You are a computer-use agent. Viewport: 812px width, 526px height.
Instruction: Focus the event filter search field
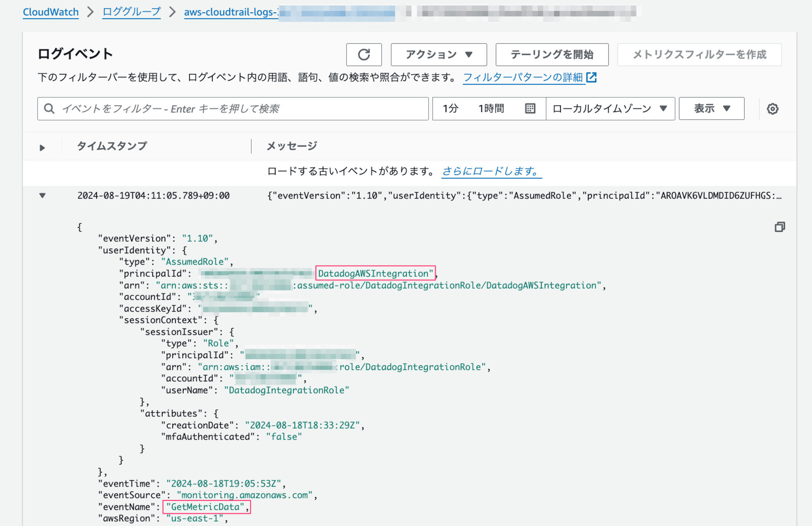pyautogui.click(x=233, y=108)
